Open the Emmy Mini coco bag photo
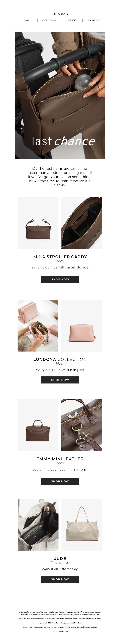The image size is (120, 644). coord(38,425)
